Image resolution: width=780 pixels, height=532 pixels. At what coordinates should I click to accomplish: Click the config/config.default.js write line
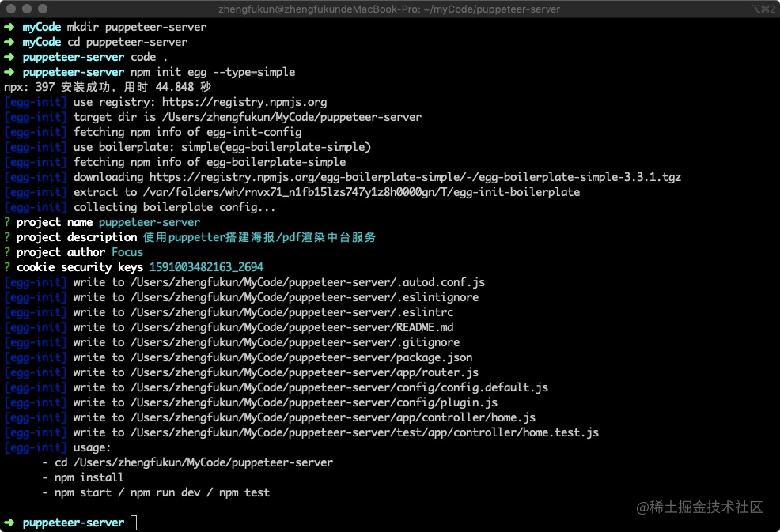click(x=276, y=387)
